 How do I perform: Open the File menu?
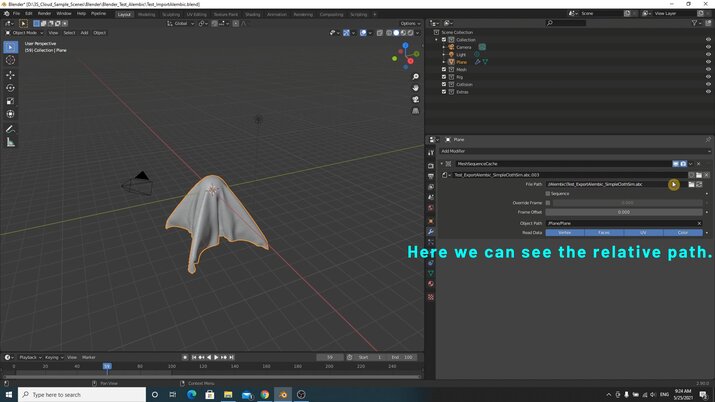point(16,14)
